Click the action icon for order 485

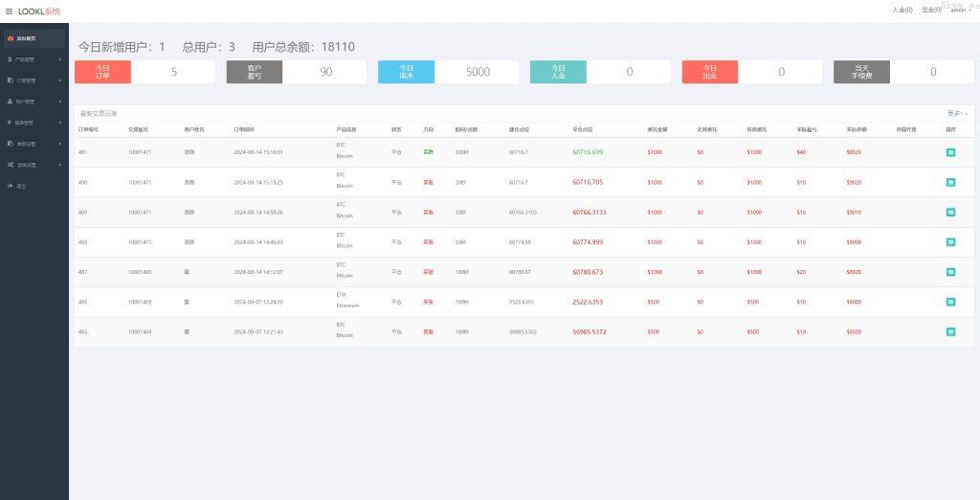coord(950,331)
